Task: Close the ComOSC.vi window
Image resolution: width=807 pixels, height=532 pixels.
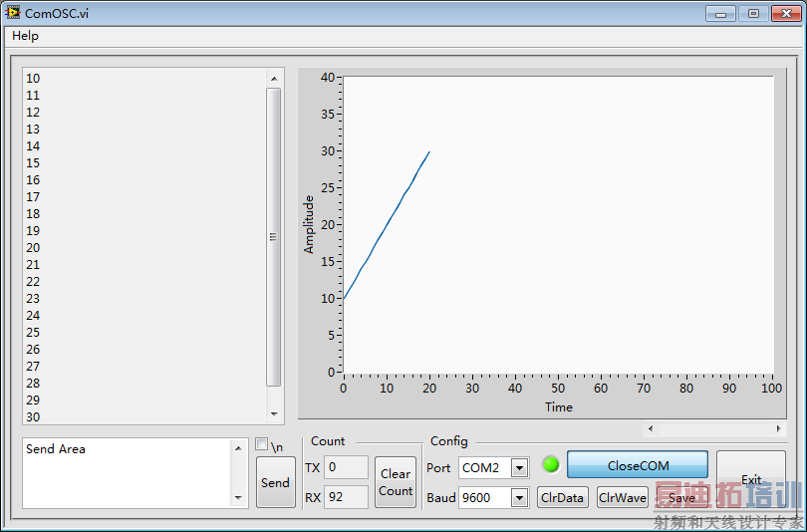Action: (x=786, y=14)
